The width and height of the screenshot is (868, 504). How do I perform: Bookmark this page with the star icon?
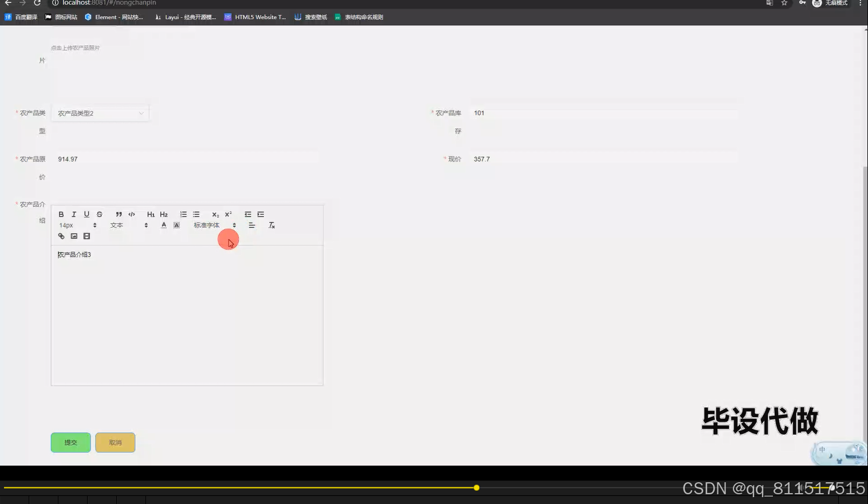pos(784,3)
